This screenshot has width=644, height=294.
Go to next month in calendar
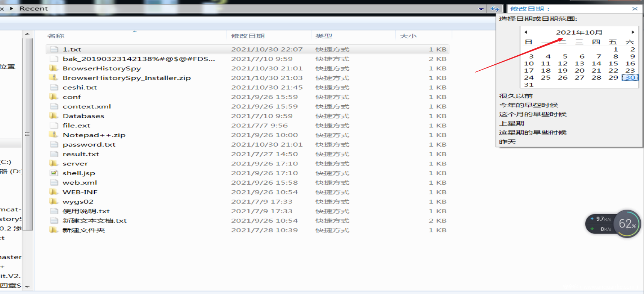tap(633, 32)
